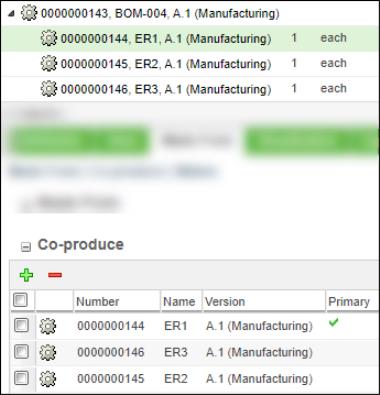Click number 0000000144 in the co-produce table
The width and height of the screenshot is (380, 395).
pos(111,326)
